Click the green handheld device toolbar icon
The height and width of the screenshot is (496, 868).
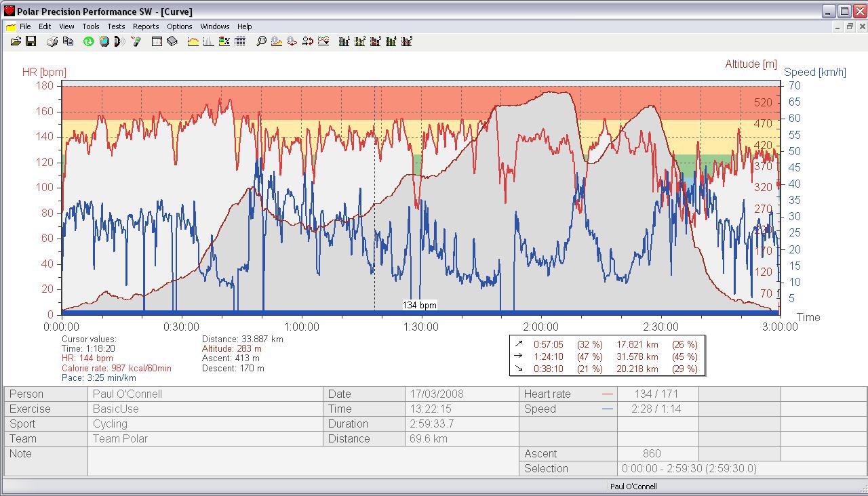coord(136,41)
